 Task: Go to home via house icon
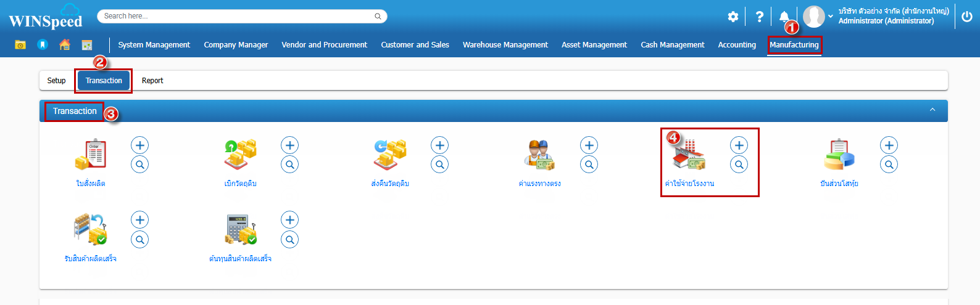pyautogui.click(x=65, y=44)
